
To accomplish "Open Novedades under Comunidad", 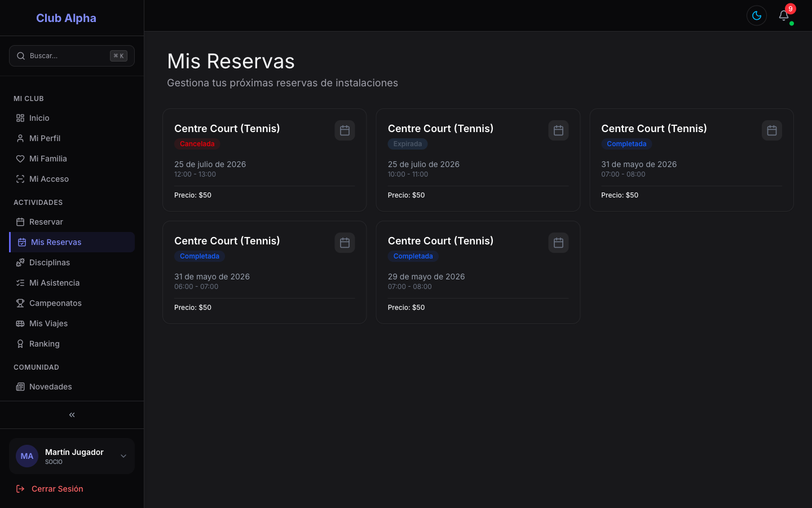I will 72,387.
